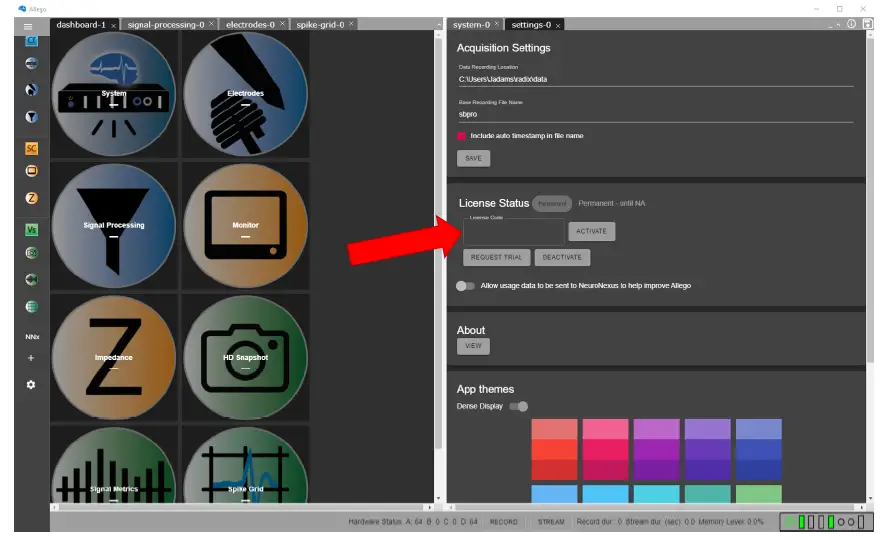Switch to the system-0 tab
Screen dimensions: 887x540
pos(471,25)
